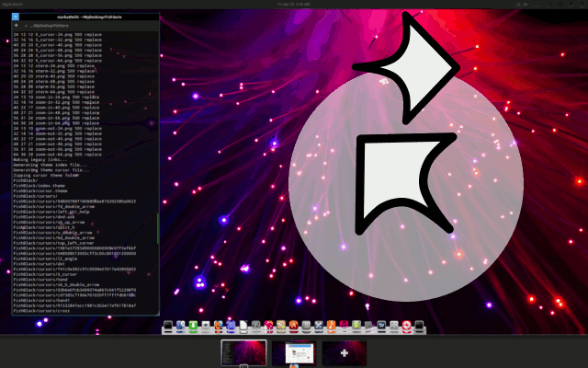The width and height of the screenshot is (588, 368).
Task: Click the line 'FishBlack/cursors/cross'
Action: (41, 311)
